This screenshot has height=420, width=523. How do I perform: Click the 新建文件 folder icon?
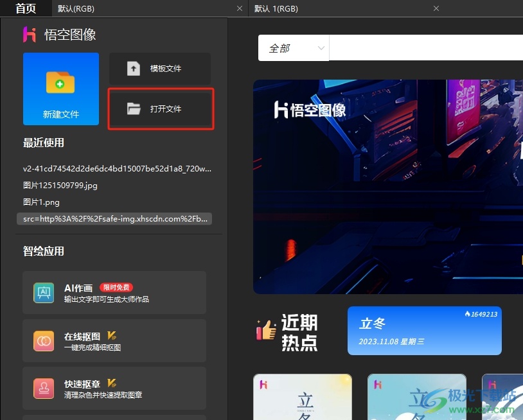click(x=60, y=82)
